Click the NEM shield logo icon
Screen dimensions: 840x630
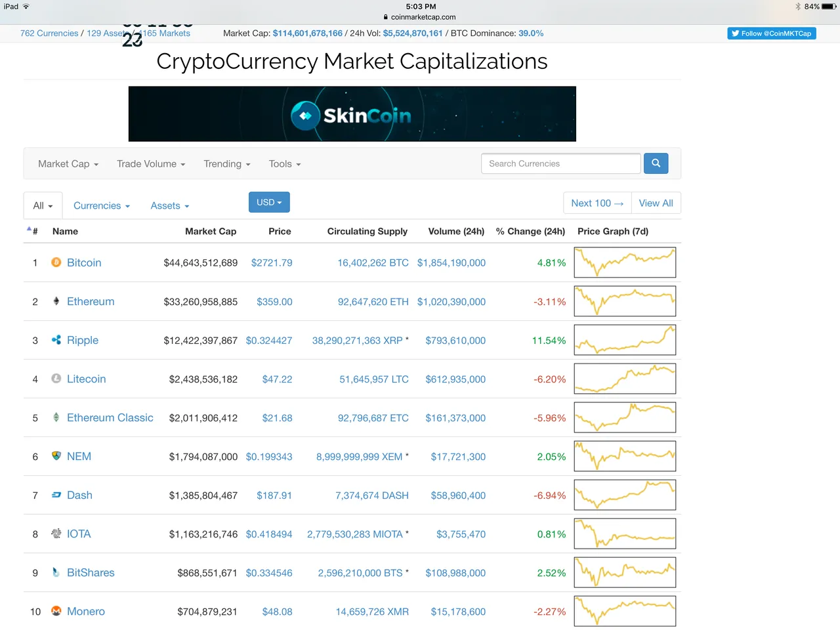click(56, 456)
